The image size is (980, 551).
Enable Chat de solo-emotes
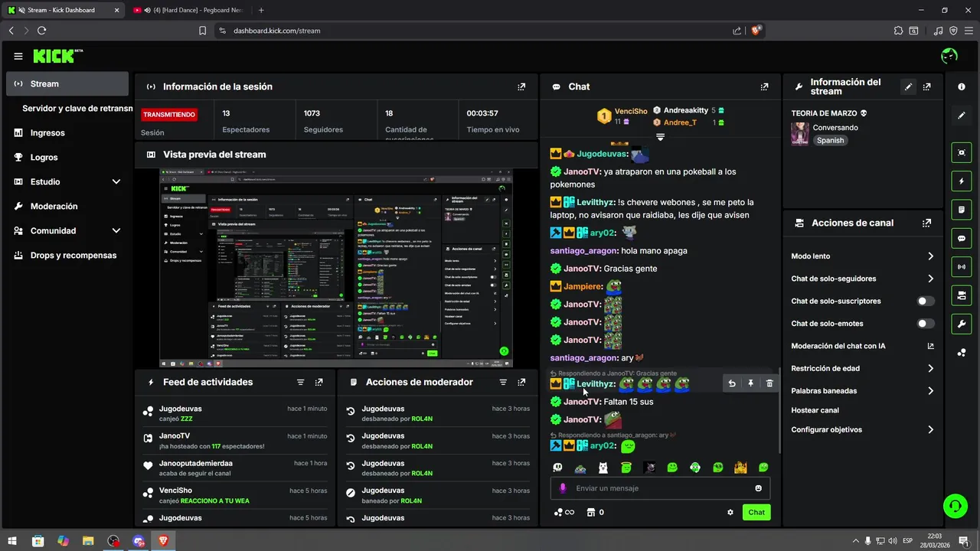[926, 324]
